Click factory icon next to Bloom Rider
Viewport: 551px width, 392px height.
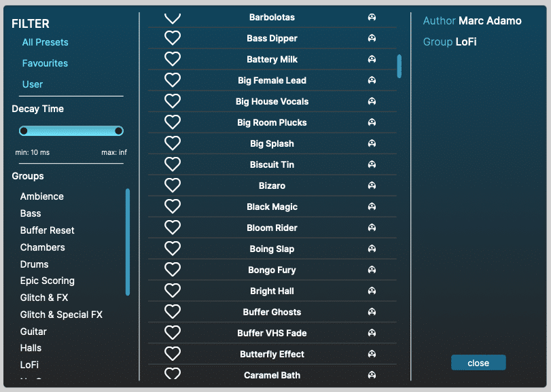(372, 228)
